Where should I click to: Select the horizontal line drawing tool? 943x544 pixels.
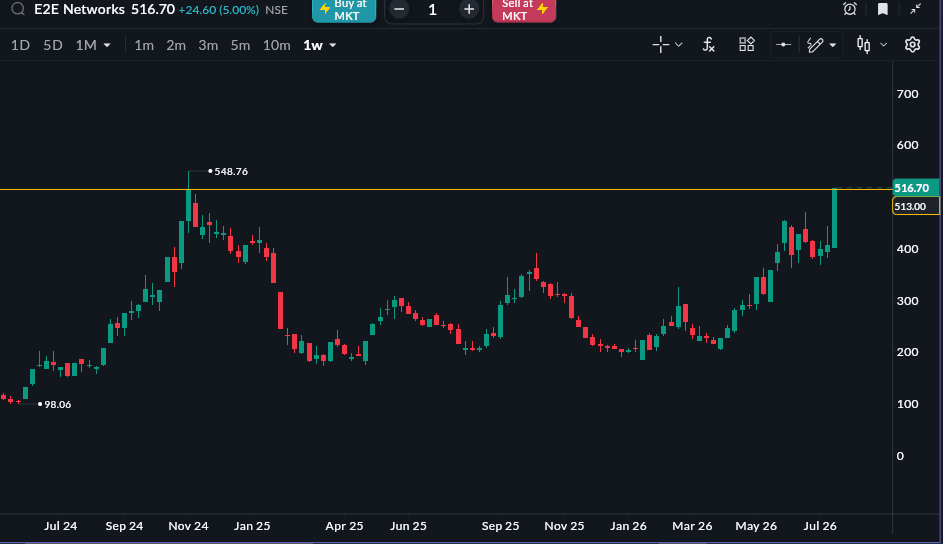[x=783, y=45]
